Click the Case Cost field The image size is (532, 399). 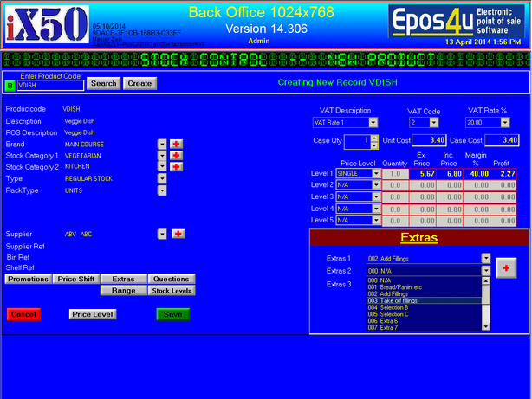point(502,140)
